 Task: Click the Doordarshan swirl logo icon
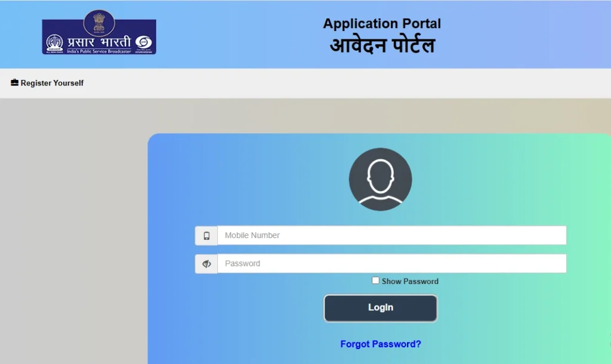pos(143,42)
